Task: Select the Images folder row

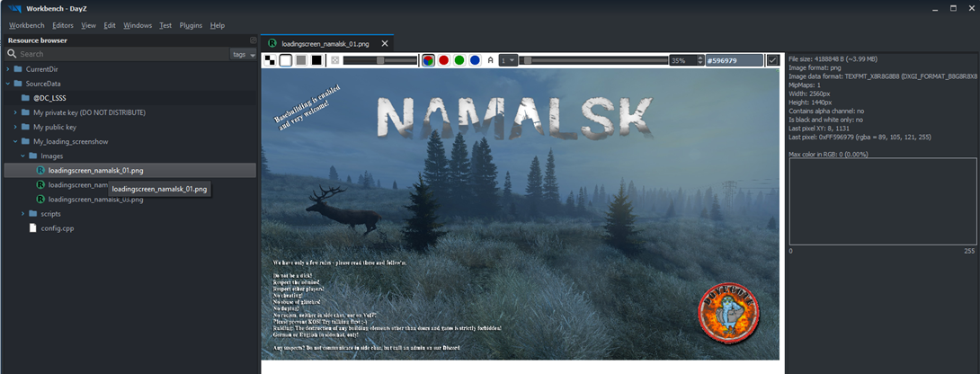Action: coord(130,156)
